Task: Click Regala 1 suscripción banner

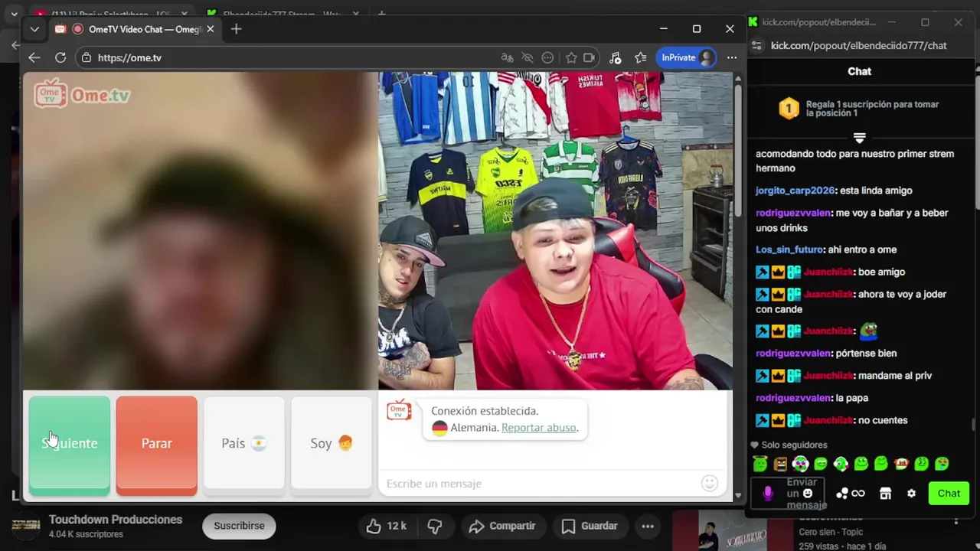Action: click(x=859, y=109)
